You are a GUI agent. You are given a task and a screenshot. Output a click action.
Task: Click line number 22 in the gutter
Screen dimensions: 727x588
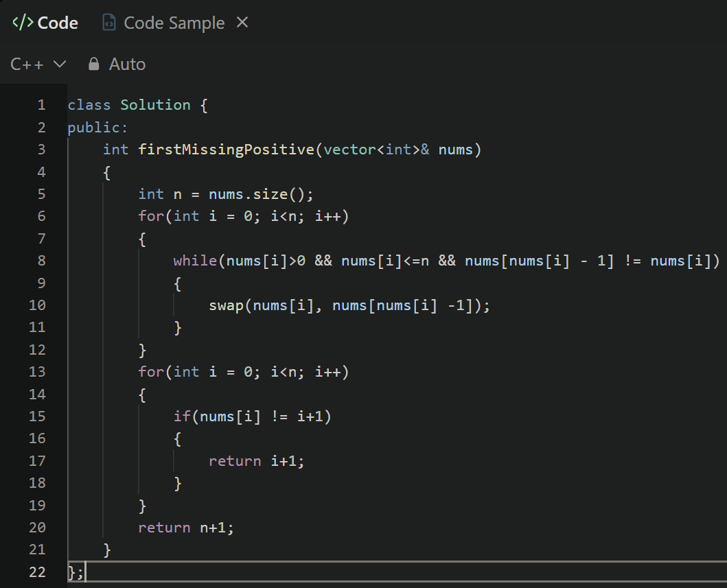pyautogui.click(x=37, y=572)
